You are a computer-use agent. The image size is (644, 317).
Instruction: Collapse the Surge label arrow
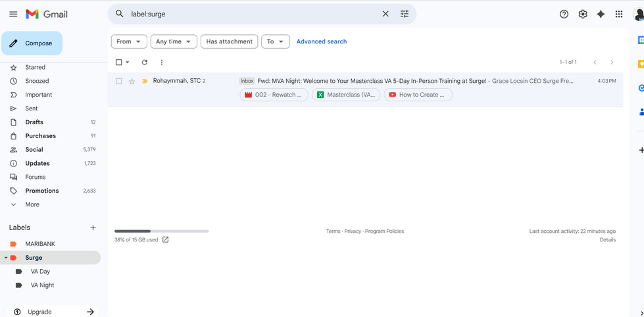pos(6,258)
